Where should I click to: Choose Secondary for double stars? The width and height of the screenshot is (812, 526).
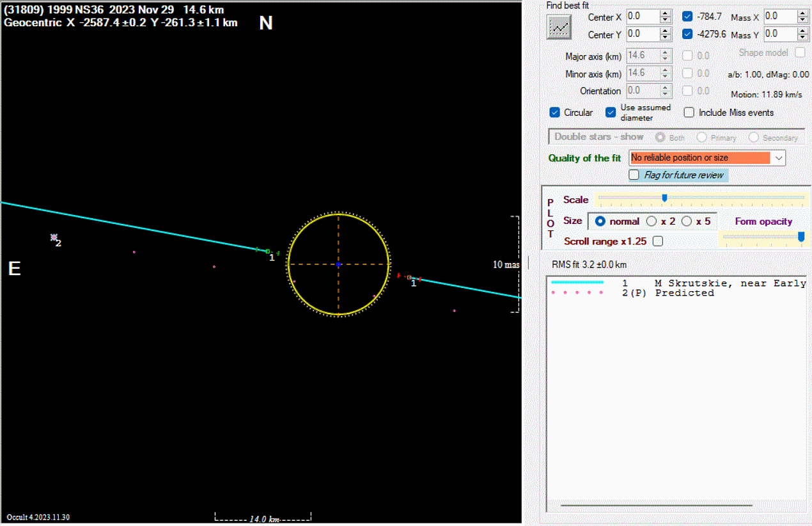tap(753, 137)
